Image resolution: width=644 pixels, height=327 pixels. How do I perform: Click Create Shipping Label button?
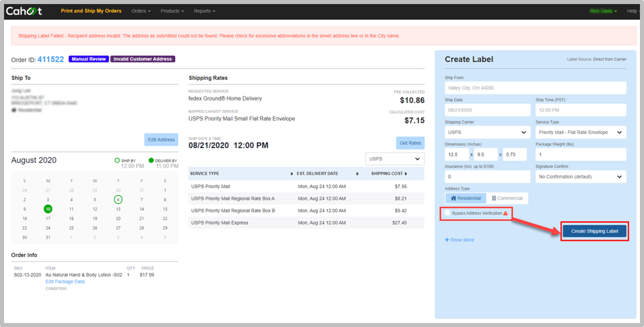click(595, 231)
